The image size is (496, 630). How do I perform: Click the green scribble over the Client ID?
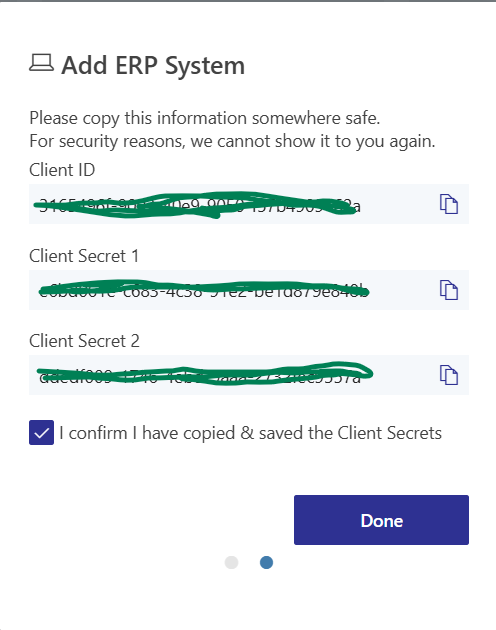[x=197, y=205]
